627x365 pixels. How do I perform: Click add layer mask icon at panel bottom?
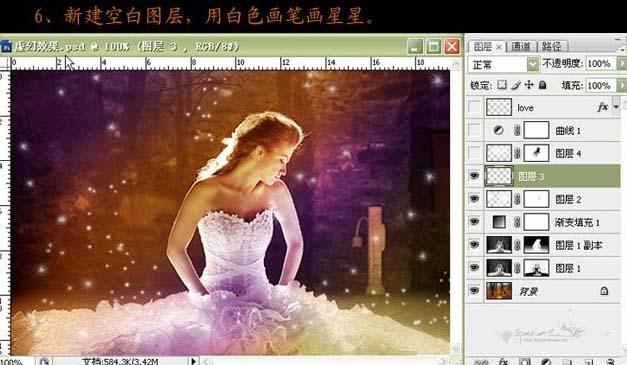click(524, 362)
